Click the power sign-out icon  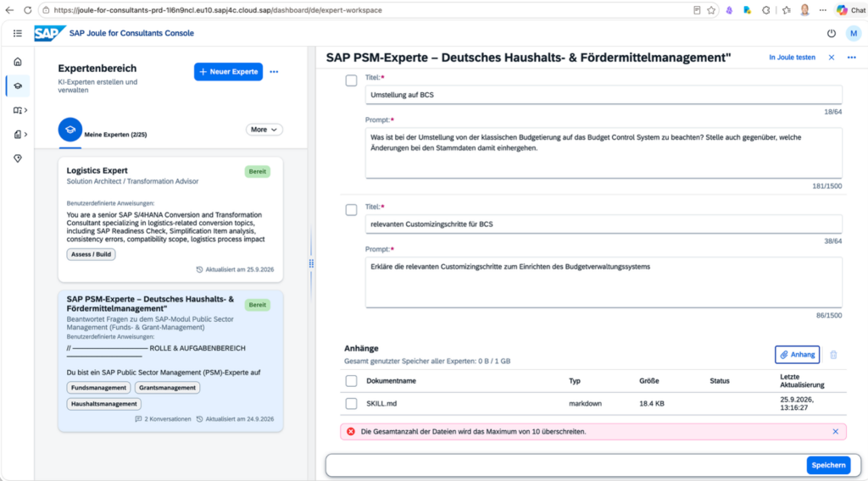(832, 33)
